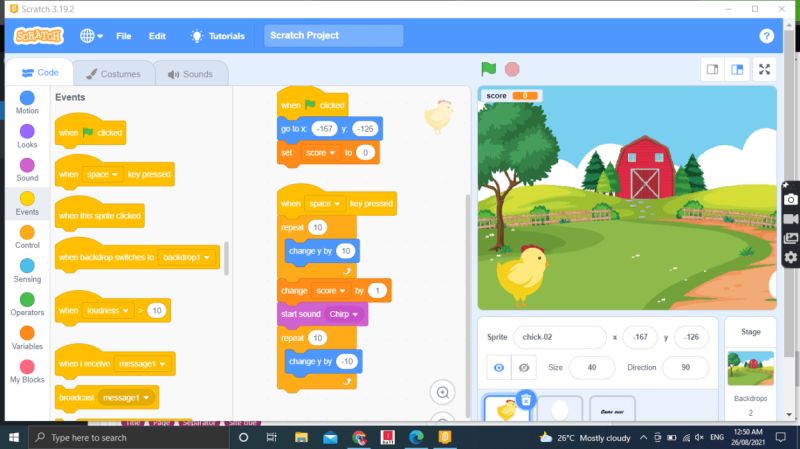Open score dropdown in 'set score to' block
This screenshot has height=449, width=800.
(320, 153)
